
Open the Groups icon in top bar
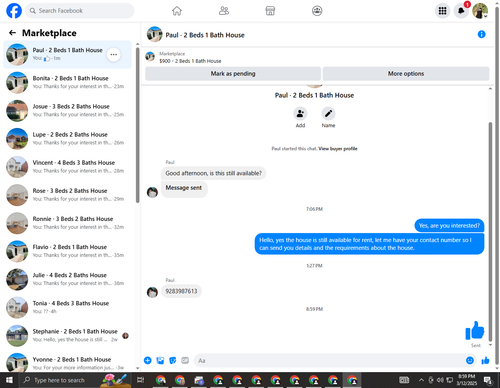click(x=317, y=11)
